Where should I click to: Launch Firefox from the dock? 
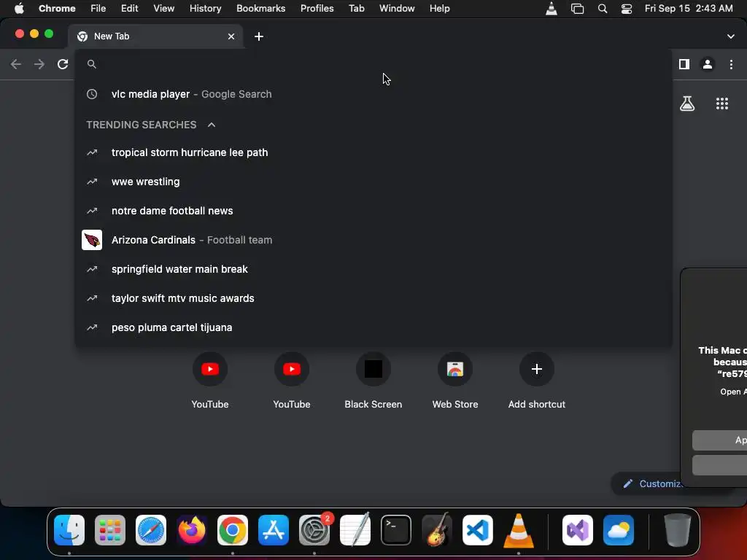click(x=192, y=530)
